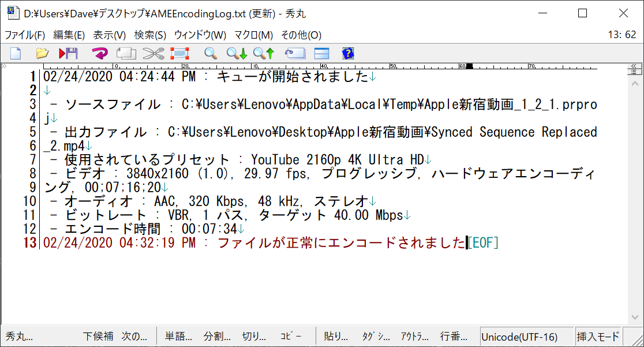Click the 次の... function key button

click(134, 337)
